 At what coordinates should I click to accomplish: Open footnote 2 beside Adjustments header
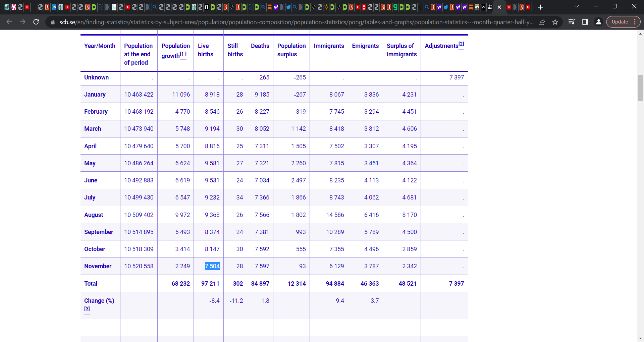coord(461,44)
